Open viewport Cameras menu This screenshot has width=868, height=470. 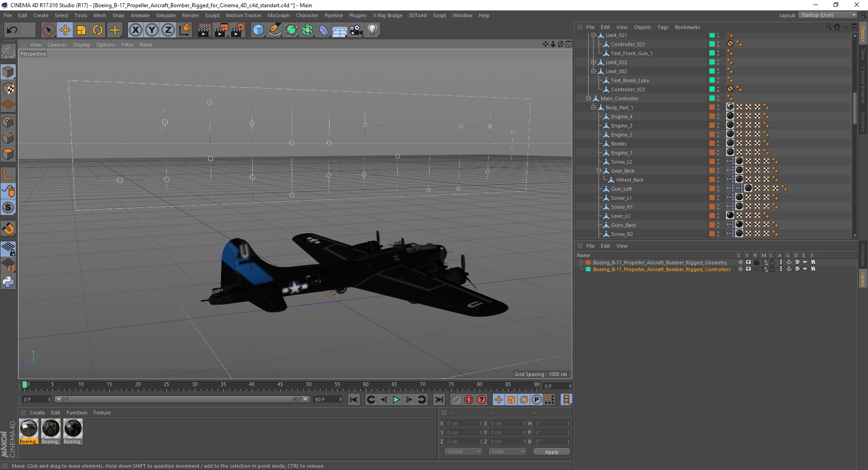point(57,45)
